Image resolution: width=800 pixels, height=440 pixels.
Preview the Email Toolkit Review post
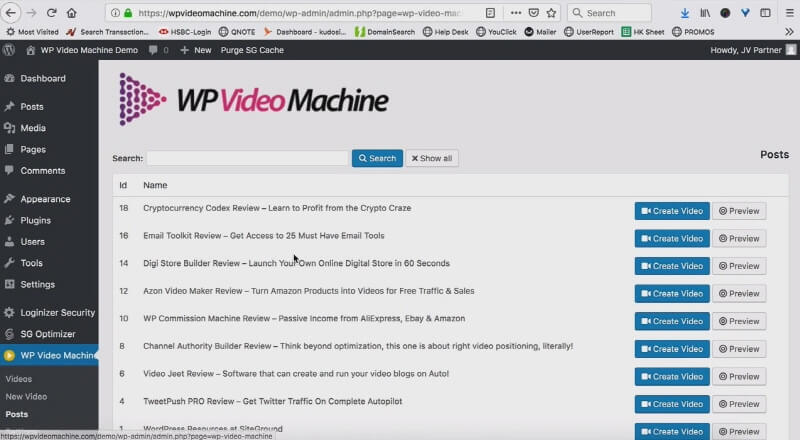coord(739,238)
